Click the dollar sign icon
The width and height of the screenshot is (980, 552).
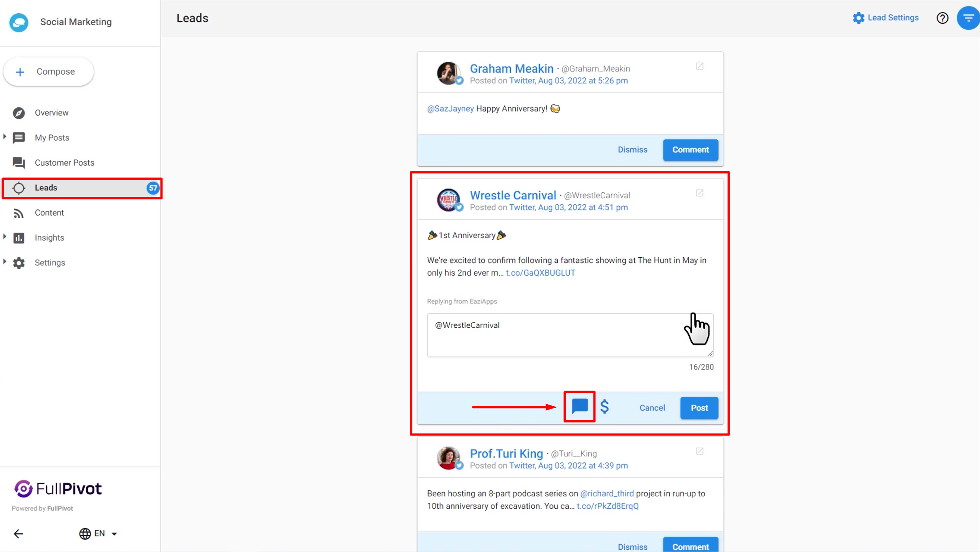(605, 407)
